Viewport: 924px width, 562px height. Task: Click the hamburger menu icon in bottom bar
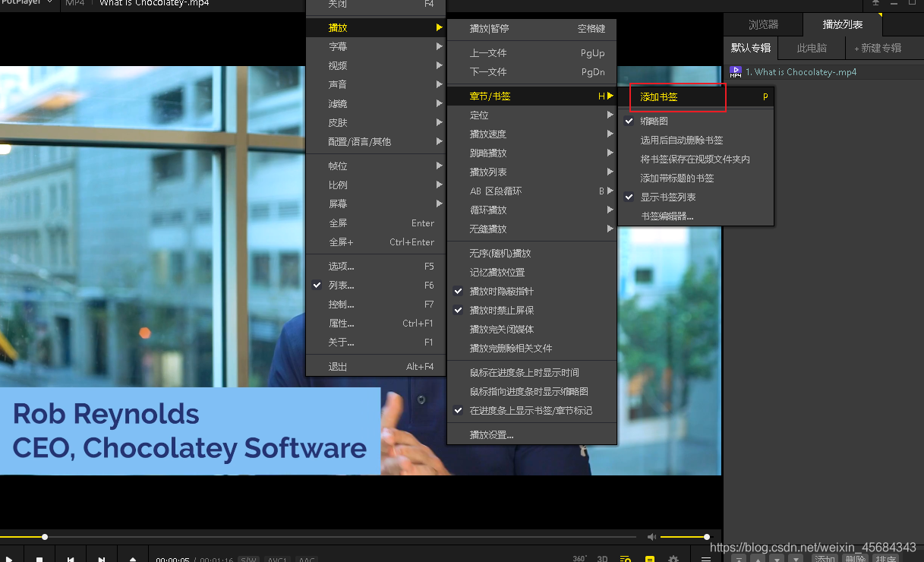coord(706,560)
